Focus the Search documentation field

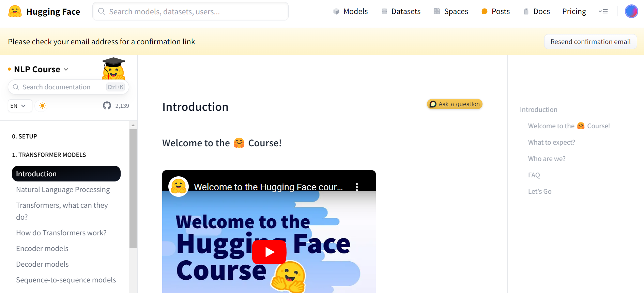click(x=63, y=87)
